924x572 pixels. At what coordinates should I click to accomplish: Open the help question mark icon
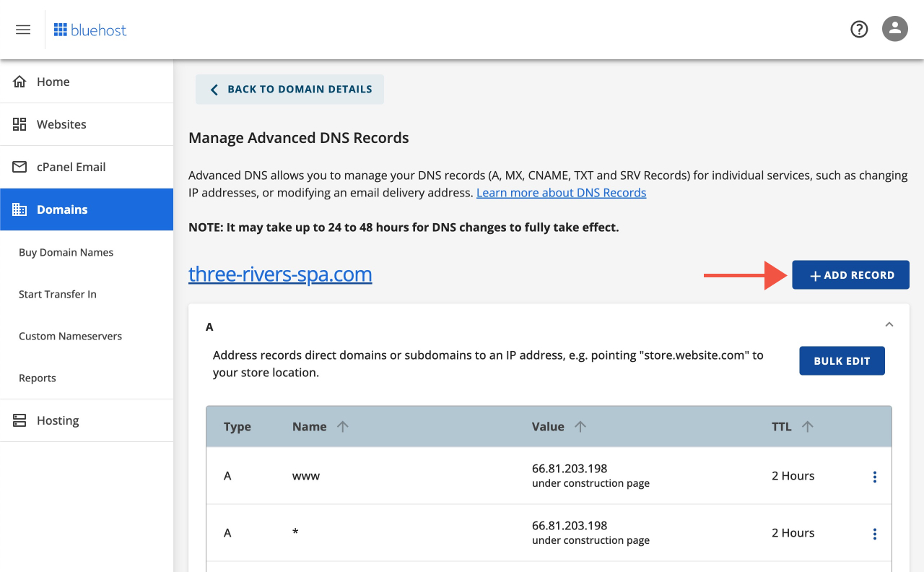(859, 29)
